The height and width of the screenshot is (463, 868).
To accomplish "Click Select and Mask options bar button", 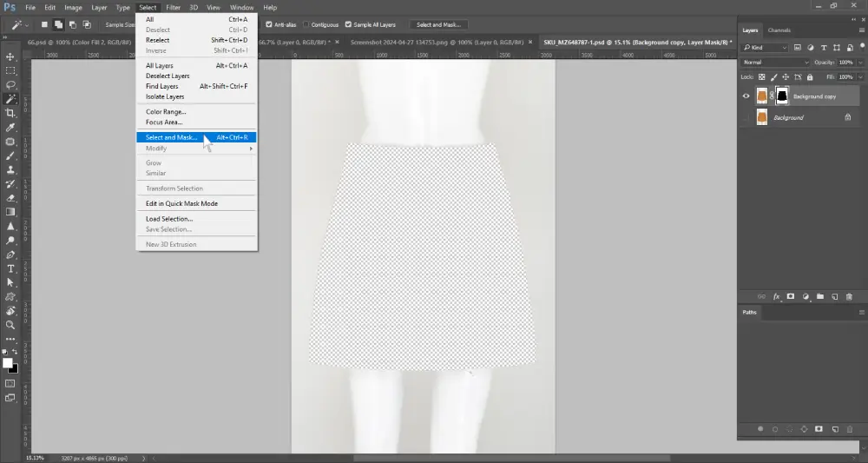I will pyautogui.click(x=438, y=24).
